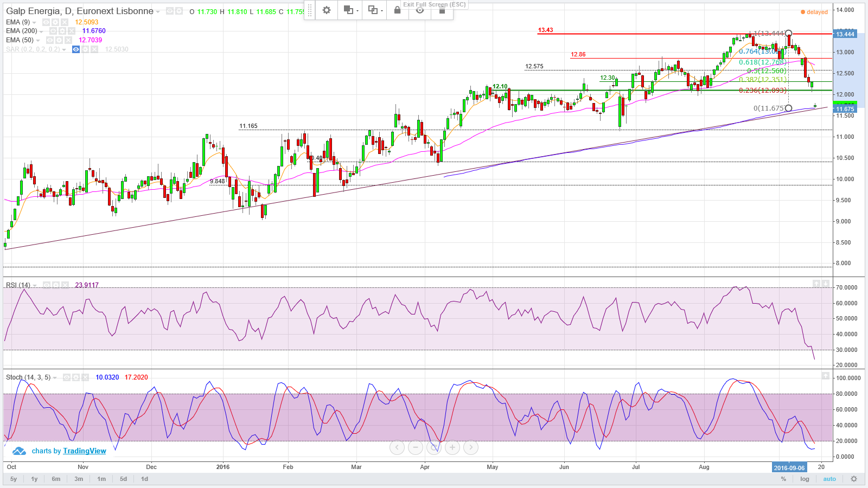Open the TradingView link
Screen dimensions: 868x488
[85, 451]
